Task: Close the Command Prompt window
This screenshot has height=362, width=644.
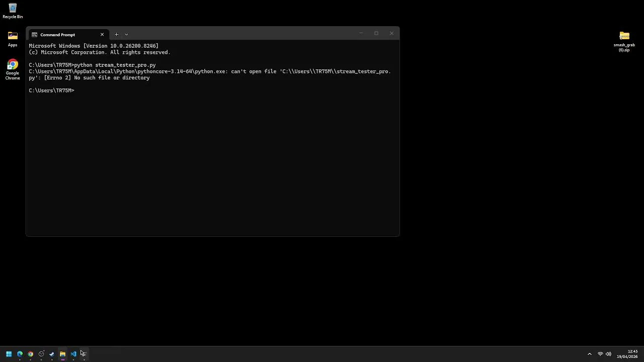Action: tap(391, 33)
